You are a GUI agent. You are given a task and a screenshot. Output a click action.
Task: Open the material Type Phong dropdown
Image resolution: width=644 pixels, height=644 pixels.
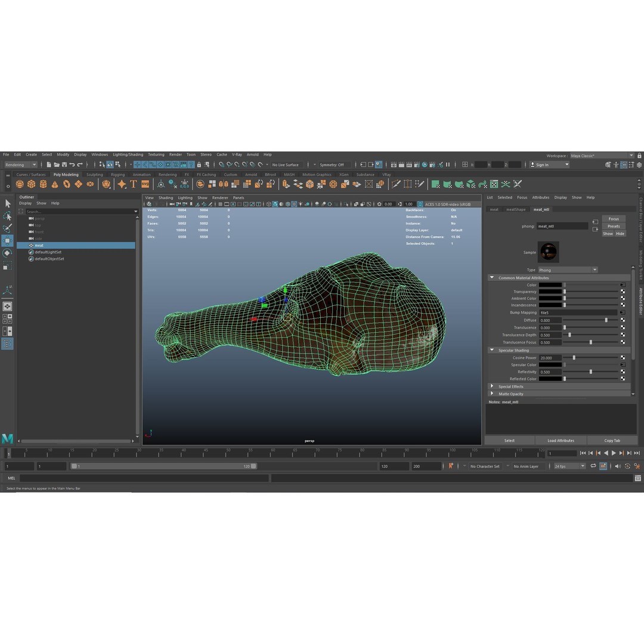[x=568, y=270]
